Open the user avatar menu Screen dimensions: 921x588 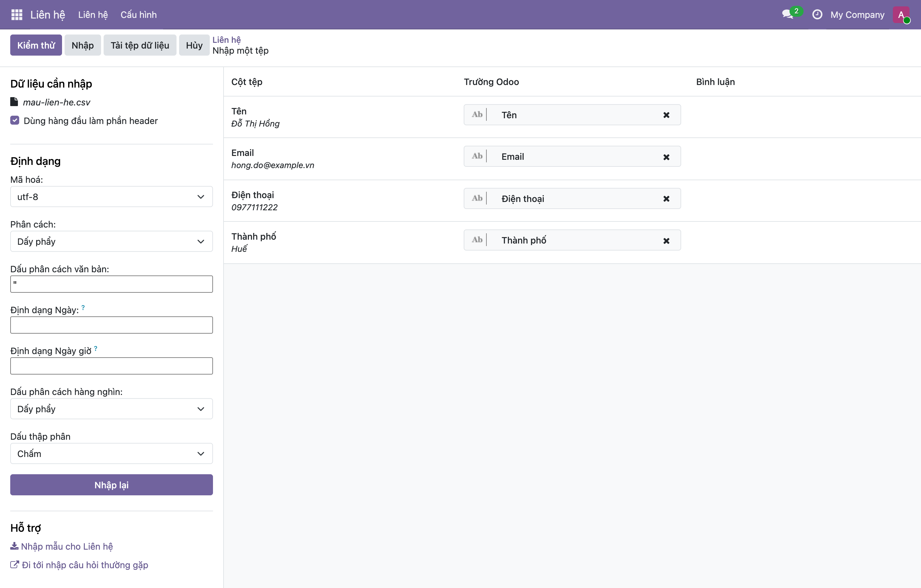(901, 14)
